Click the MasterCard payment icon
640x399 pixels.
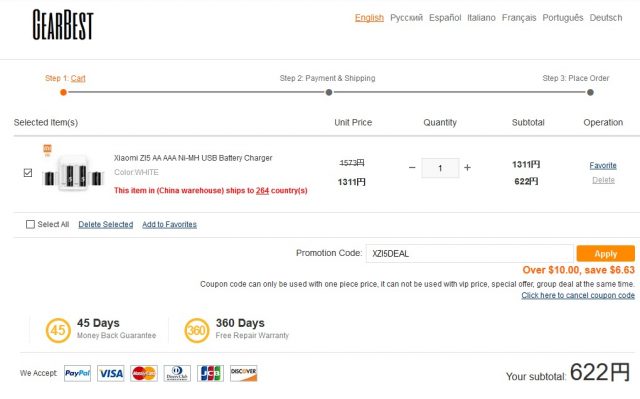pyautogui.click(x=144, y=373)
